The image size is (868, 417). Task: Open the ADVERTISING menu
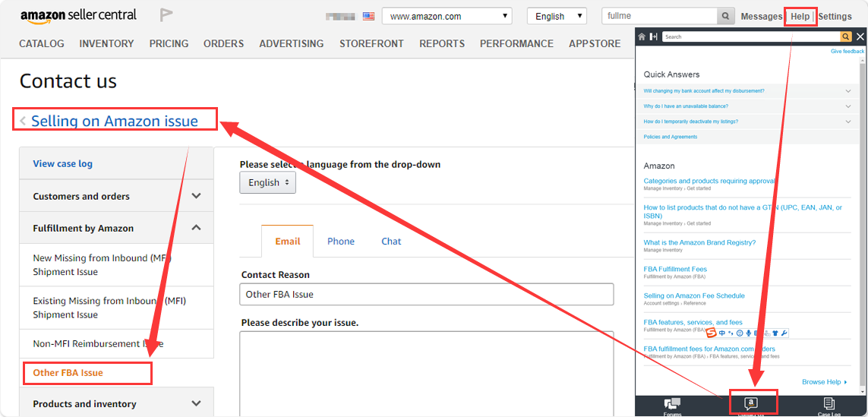point(292,44)
